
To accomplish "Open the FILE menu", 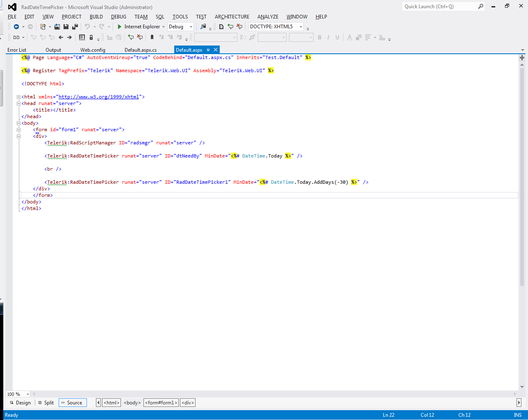I will point(12,17).
